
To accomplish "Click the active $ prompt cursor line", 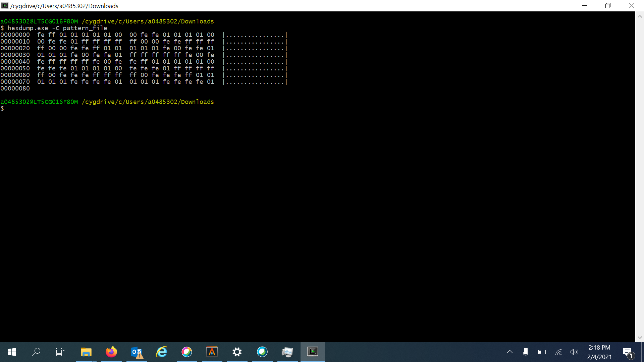I will (4, 109).
